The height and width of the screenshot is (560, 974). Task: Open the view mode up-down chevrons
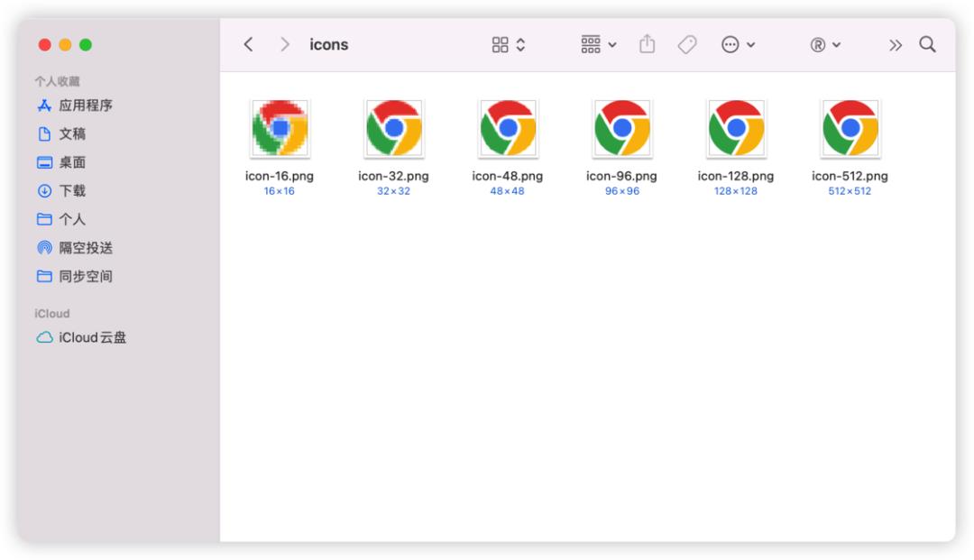tap(520, 45)
